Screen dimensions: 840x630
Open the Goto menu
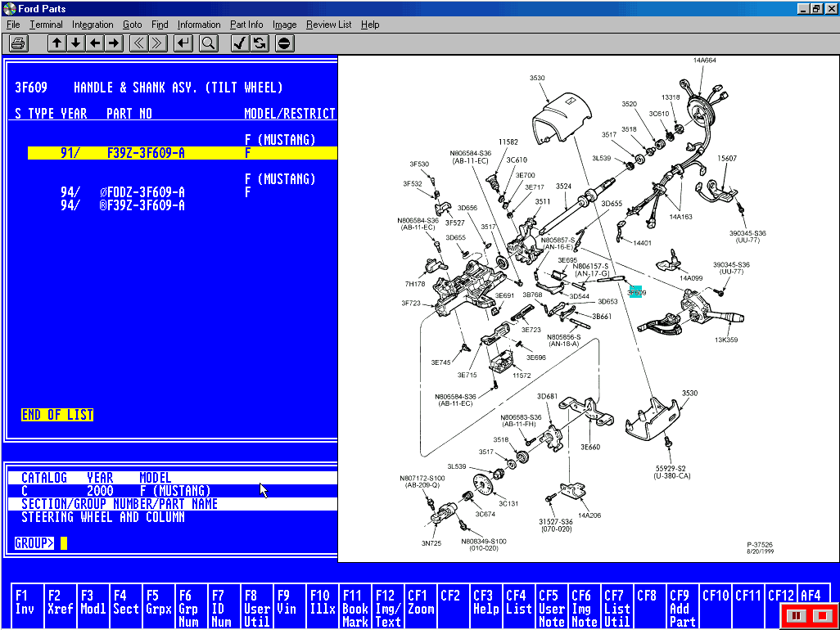coord(133,25)
